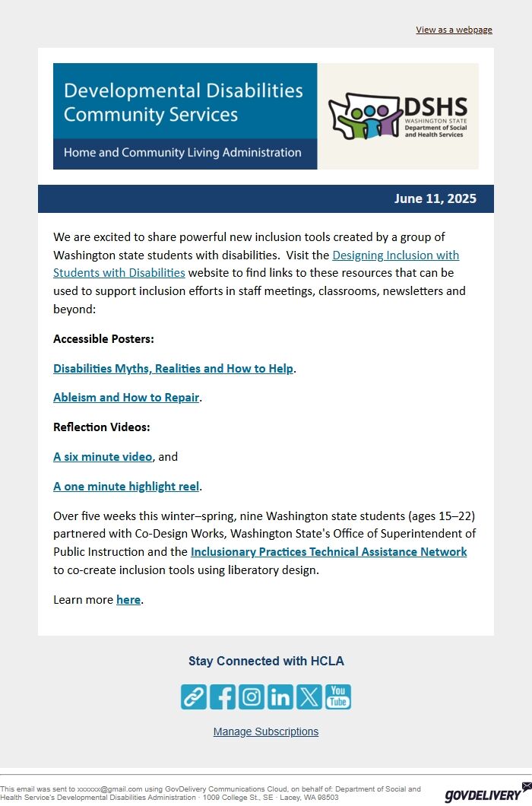532x806 pixels.
Task: Select the LinkedIn icon under Stay Connected
Action: [280, 697]
